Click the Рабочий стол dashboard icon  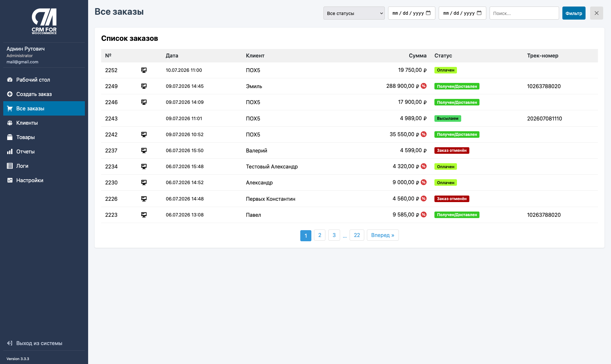10,80
